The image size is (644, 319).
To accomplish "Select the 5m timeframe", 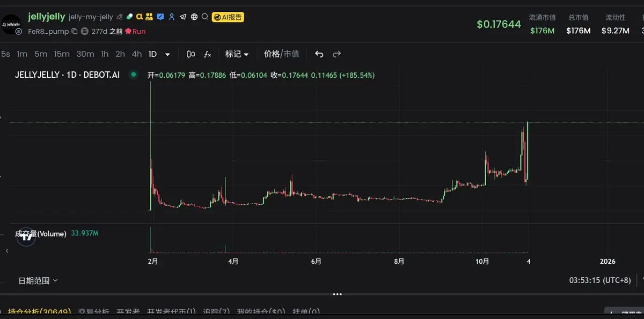I will 41,54.
